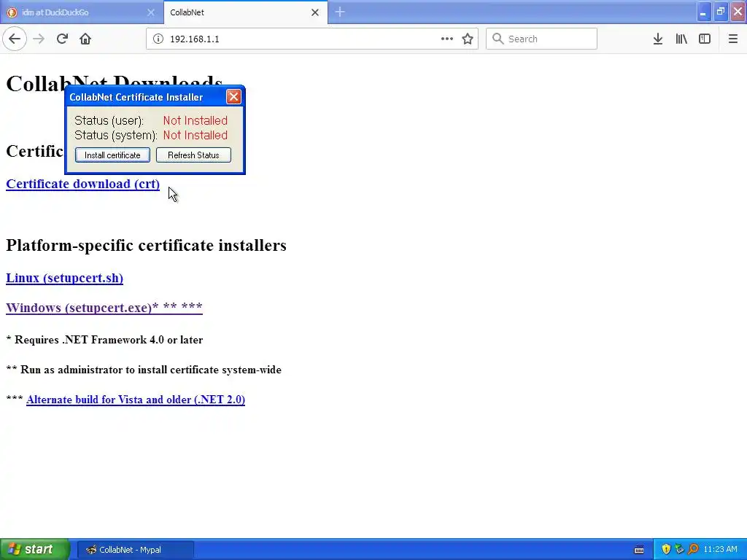
Task: Click the magnifier tray icon
Action: 693,550
